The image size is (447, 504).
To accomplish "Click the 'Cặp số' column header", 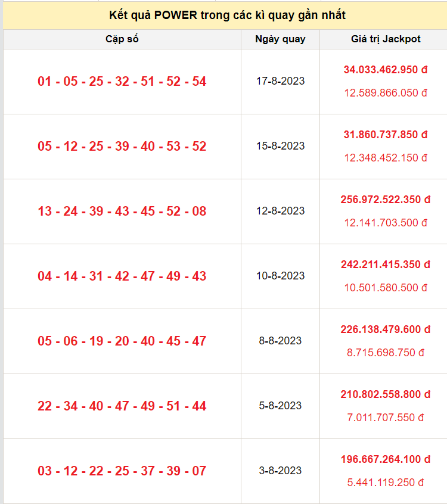I will coord(122,39).
